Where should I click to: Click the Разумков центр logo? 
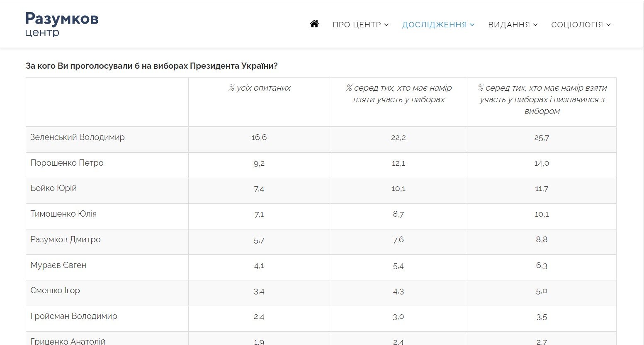tap(62, 24)
